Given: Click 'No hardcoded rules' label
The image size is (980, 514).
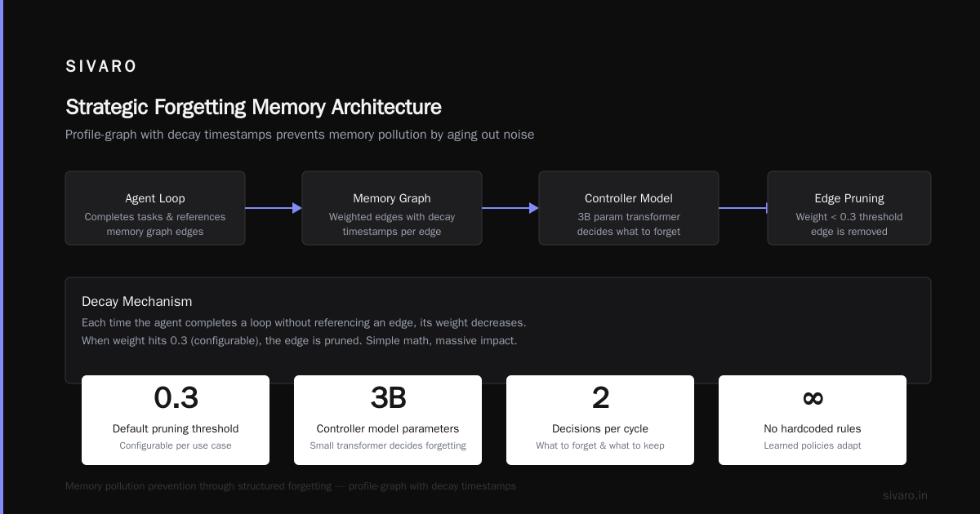Looking at the screenshot, I should [x=813, y=428].
